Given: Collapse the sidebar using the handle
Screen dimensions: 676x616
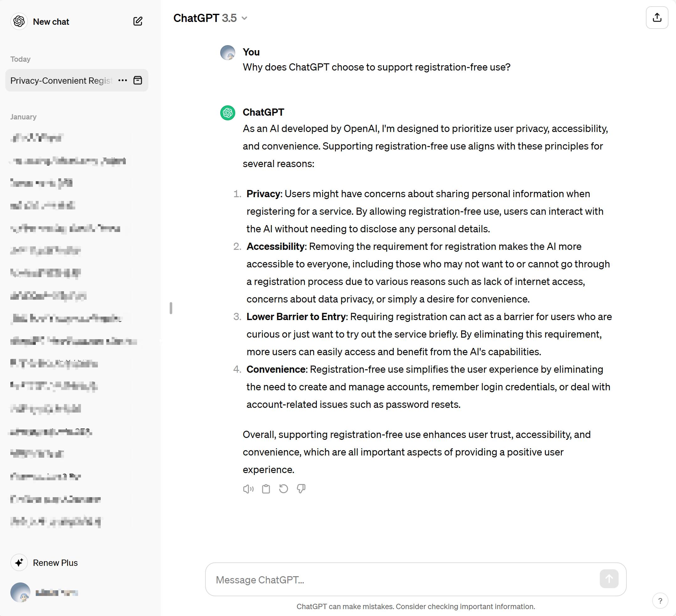Looking at the screenshot, I should tap(171, 308).
